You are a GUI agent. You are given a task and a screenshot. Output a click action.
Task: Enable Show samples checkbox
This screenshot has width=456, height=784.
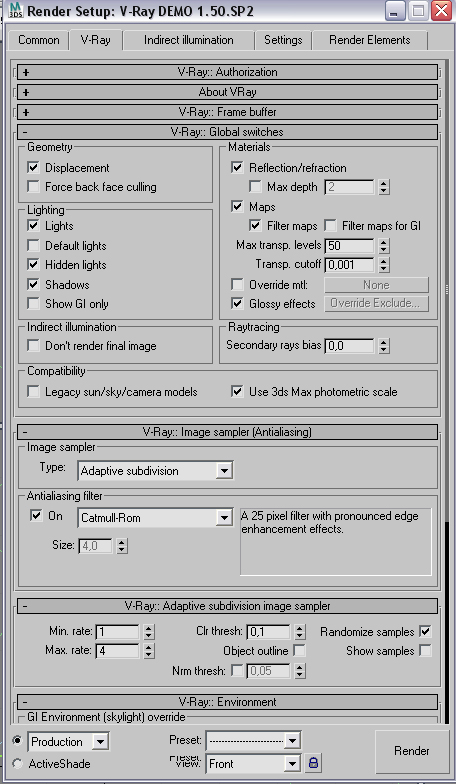(x=425, y=650)
